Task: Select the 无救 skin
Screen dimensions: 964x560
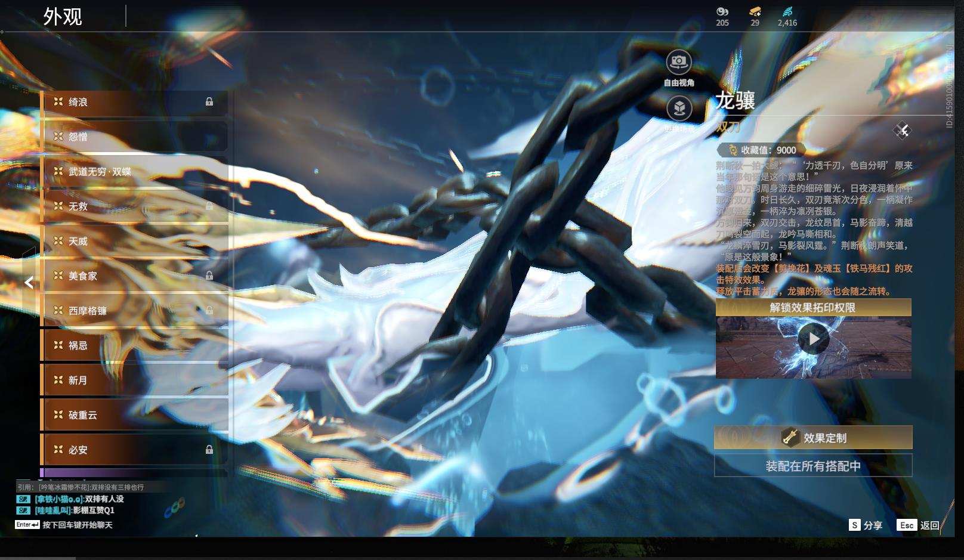Action: click(135, 206)
